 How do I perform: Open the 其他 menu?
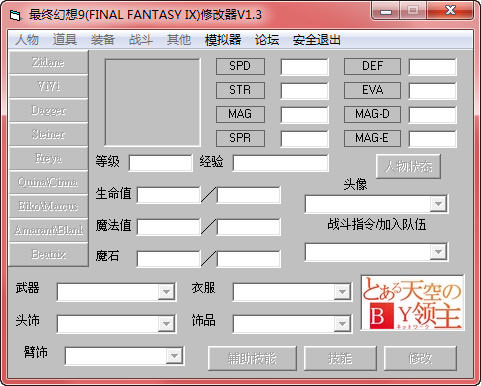click(x=179, y=40)
